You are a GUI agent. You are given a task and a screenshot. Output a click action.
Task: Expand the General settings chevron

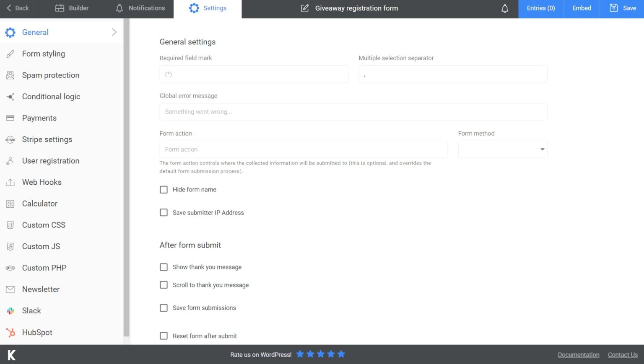[114, 31]
